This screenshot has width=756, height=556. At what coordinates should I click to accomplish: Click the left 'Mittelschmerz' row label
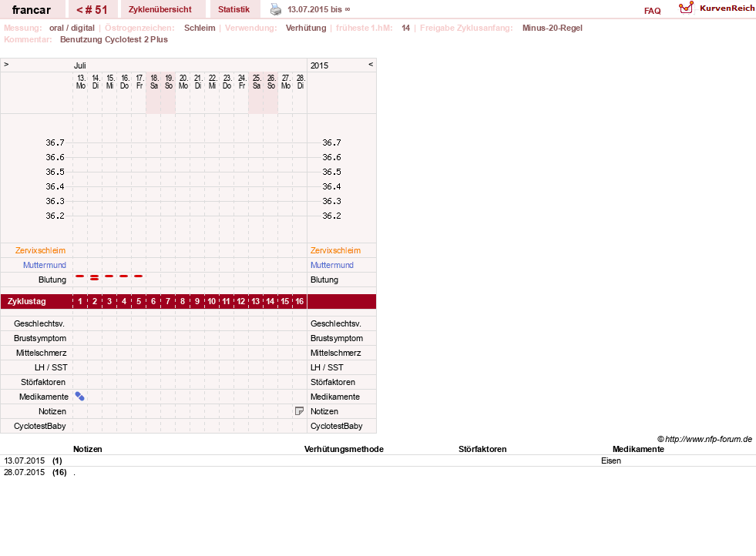click(x=41, y=353)
